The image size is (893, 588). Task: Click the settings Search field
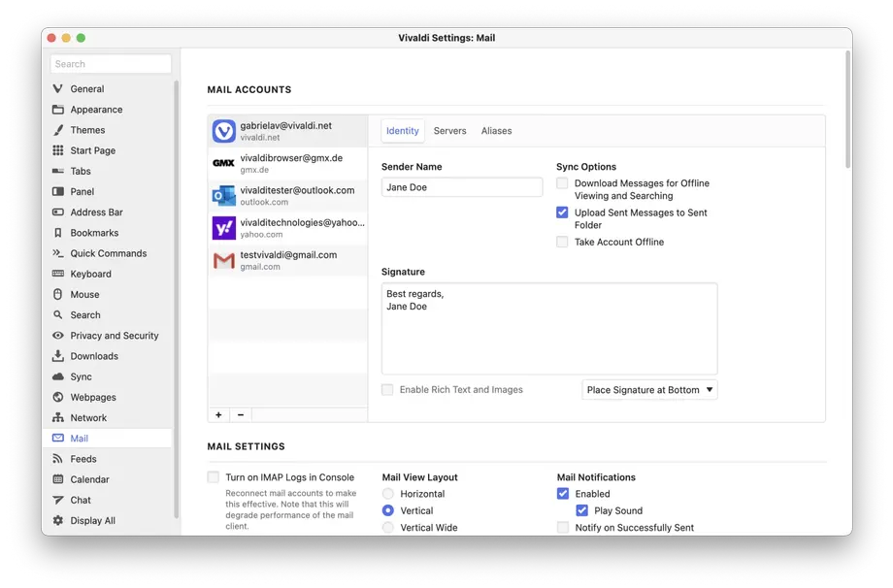pyautogui.click(x=111, y=64)
